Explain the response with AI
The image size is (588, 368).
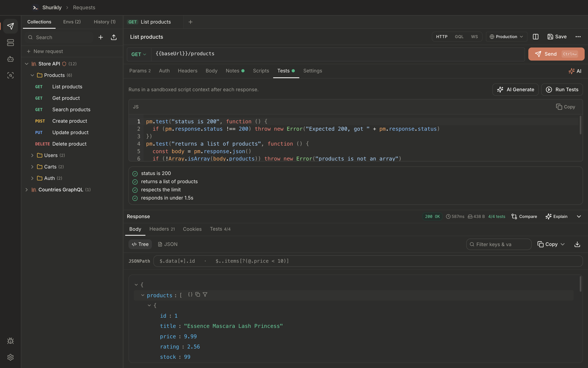pyautogui.click(x=556, y=217)
